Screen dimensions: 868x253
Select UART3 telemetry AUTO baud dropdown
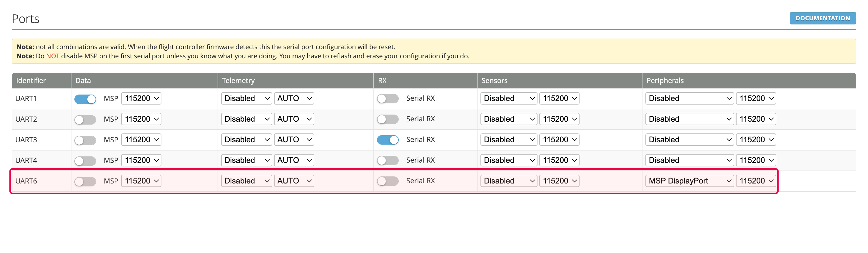[x=294, y=140]
